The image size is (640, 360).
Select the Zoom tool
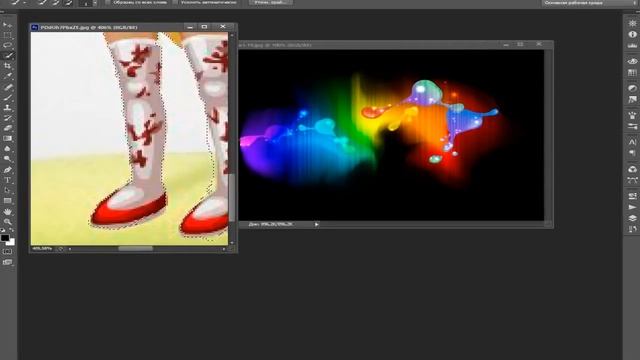pos(7,222)
